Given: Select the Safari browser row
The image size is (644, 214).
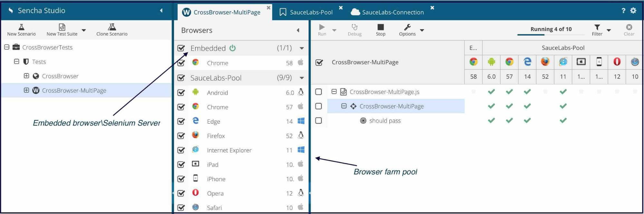Looking at the screenshot, I should 241,208.
